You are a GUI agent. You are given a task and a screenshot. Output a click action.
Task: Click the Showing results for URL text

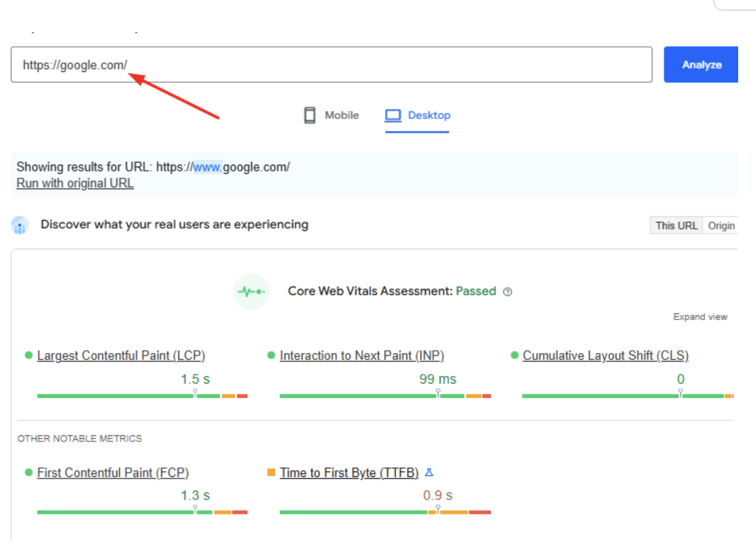[x=153, y=167]
